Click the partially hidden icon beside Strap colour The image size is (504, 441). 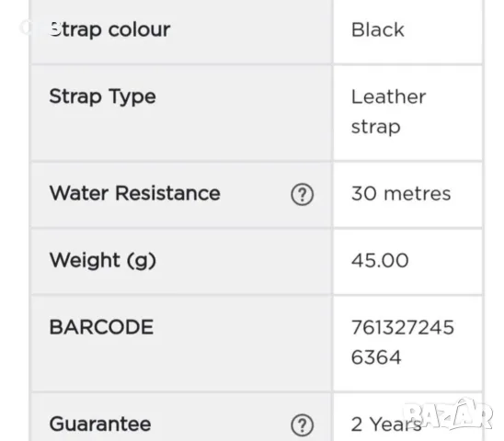[x=27, y=27]
